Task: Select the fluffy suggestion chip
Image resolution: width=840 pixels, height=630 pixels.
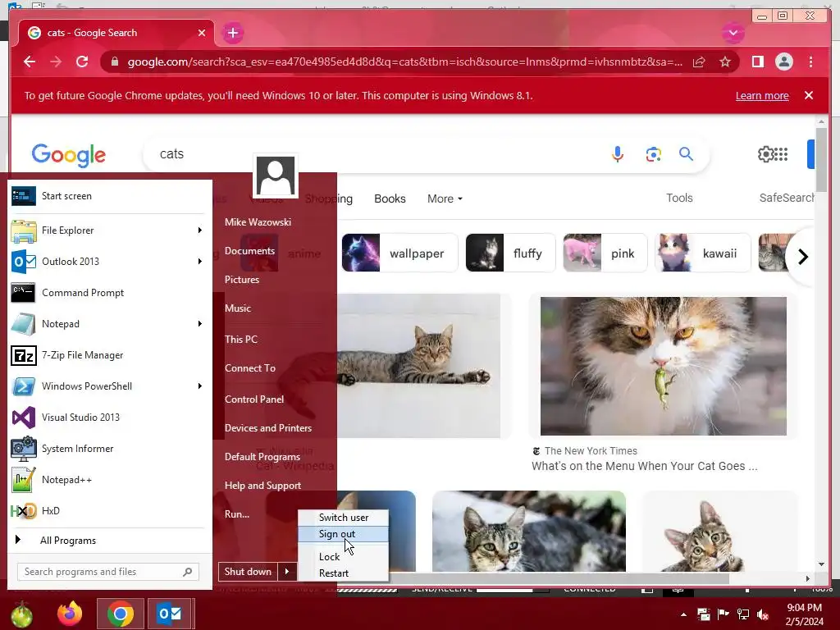Action: pyautogui.click(x=510, y=253)
